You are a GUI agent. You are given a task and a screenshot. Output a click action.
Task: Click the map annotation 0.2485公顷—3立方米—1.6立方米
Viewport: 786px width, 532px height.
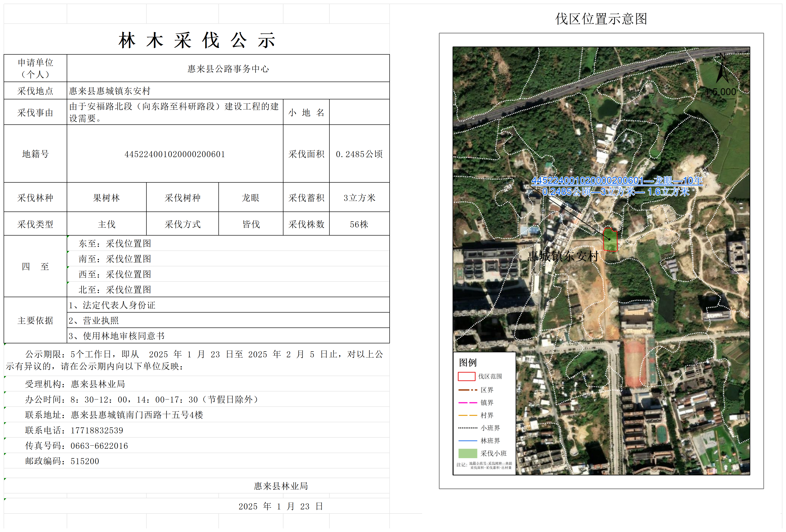pos(616,192)
